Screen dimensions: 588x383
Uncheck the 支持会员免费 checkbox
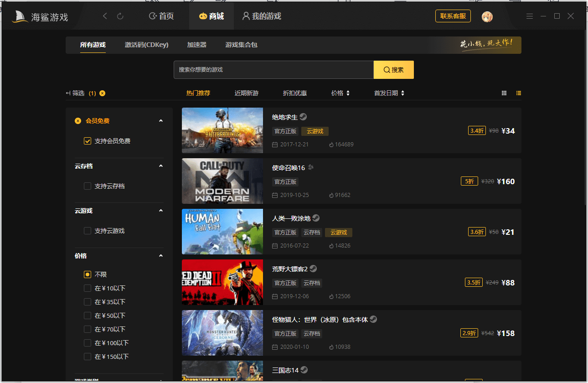click(x=87, y=141)
